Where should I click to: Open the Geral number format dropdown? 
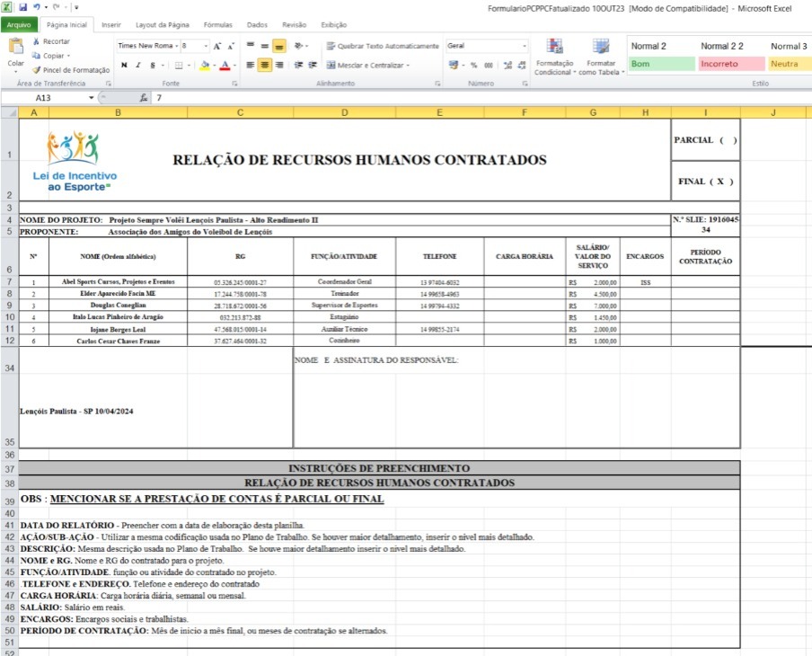(524, 46)
